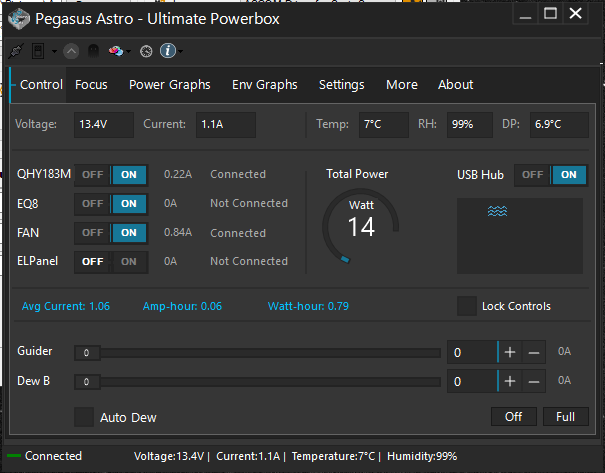This screenshot has width=605, height=473.
Task: Toggle the QHY183M power switch
Action: tap(111, 175)
